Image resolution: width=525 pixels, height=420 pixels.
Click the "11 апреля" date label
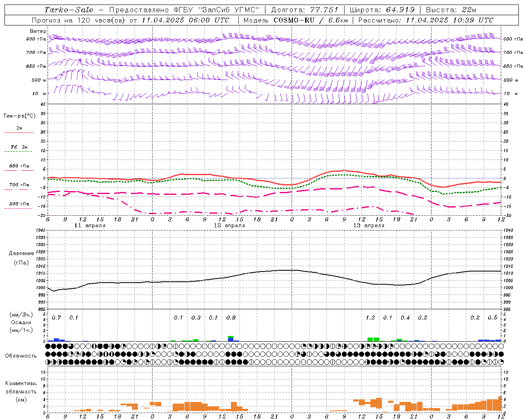90,226
